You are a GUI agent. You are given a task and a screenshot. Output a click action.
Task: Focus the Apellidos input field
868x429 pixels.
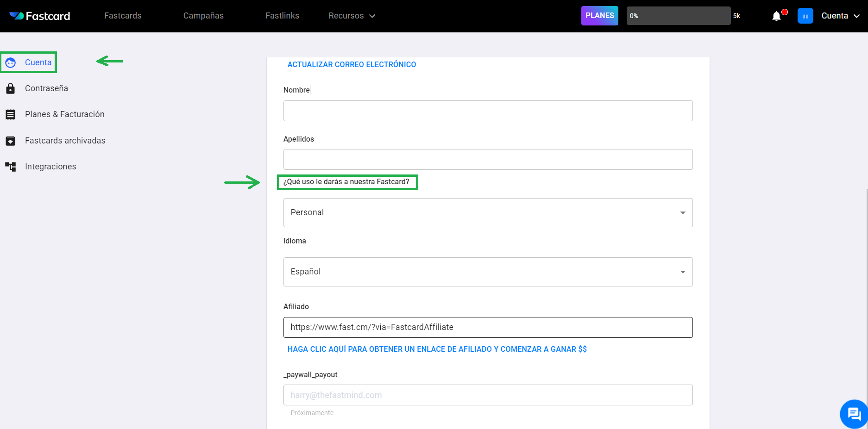point(488,160)
